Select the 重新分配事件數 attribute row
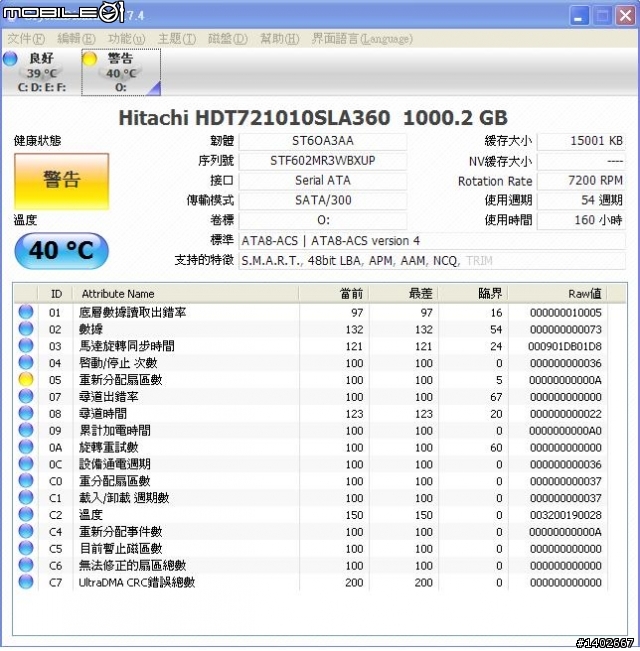 click(310, 532)
